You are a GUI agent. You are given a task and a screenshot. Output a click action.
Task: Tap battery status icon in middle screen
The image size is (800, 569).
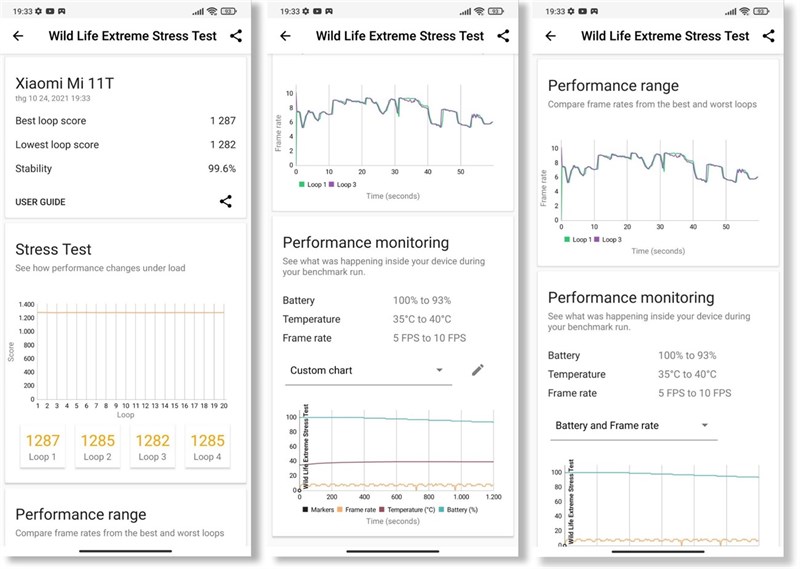pyautogui.click(x=495, y=11)
